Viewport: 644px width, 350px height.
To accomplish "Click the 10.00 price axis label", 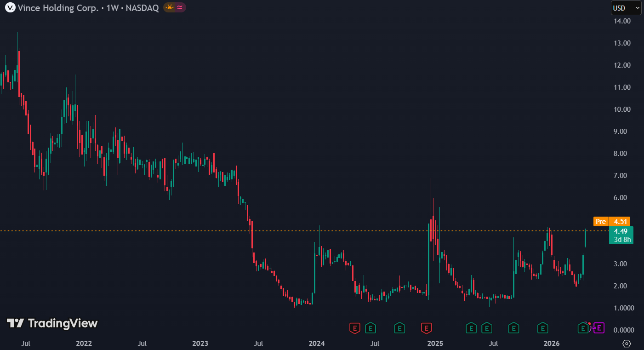I will [621, 109].
